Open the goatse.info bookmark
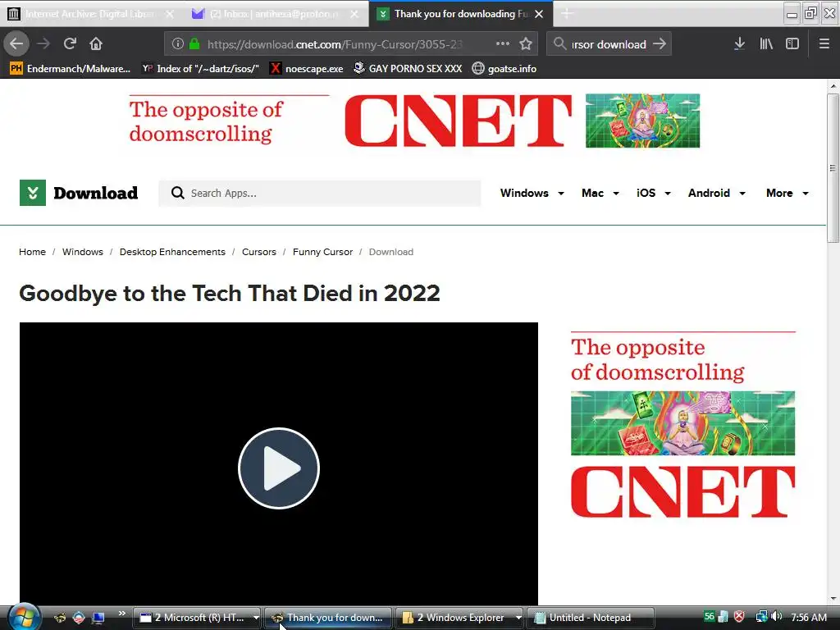This screenshot has height=630, width=840. [504, 69]
